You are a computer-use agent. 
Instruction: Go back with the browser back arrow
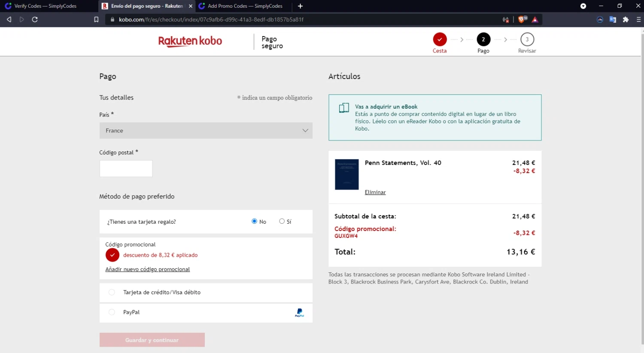pyautogui.click(x=9, y=19)
